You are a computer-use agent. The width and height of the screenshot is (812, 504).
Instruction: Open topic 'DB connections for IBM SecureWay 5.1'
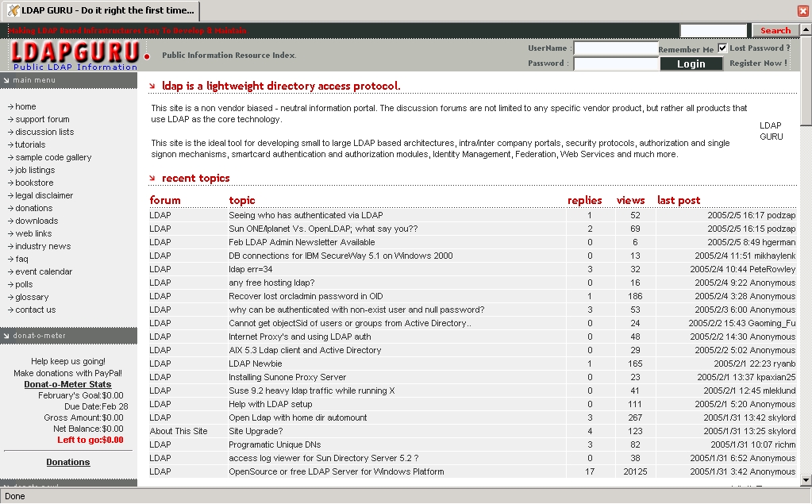pyautogui.click(x=341, y=256)
